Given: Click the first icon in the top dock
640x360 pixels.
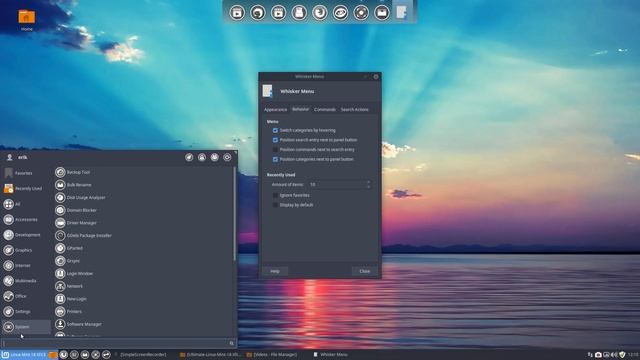Looking at the screenshot, I should [x=237, y=13].
